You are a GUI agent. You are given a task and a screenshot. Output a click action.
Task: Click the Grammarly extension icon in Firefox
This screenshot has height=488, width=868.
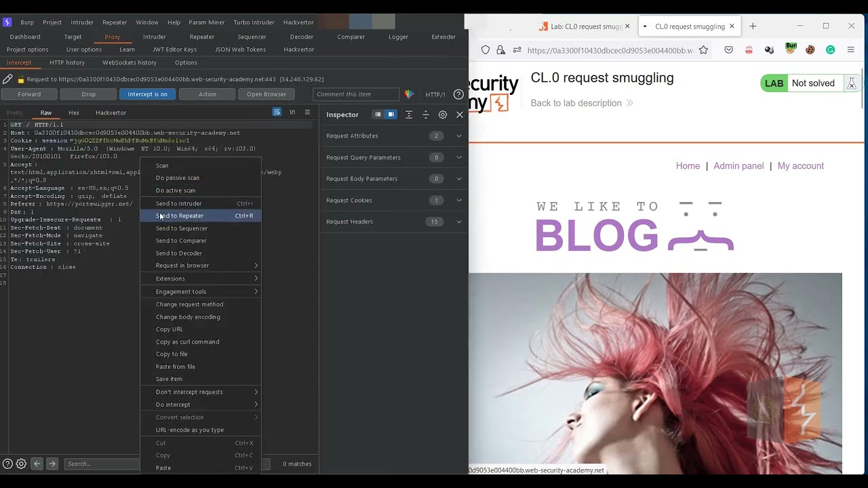(830, 50)
